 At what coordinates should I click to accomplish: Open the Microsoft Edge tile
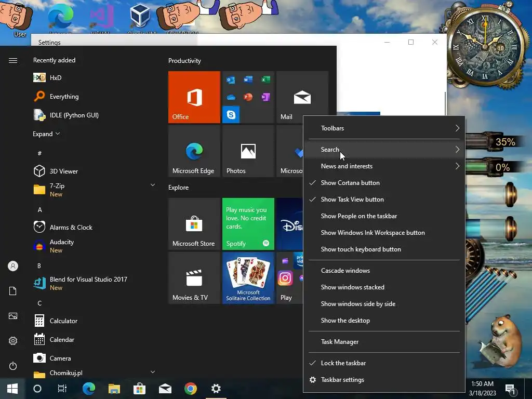point(194,151)
